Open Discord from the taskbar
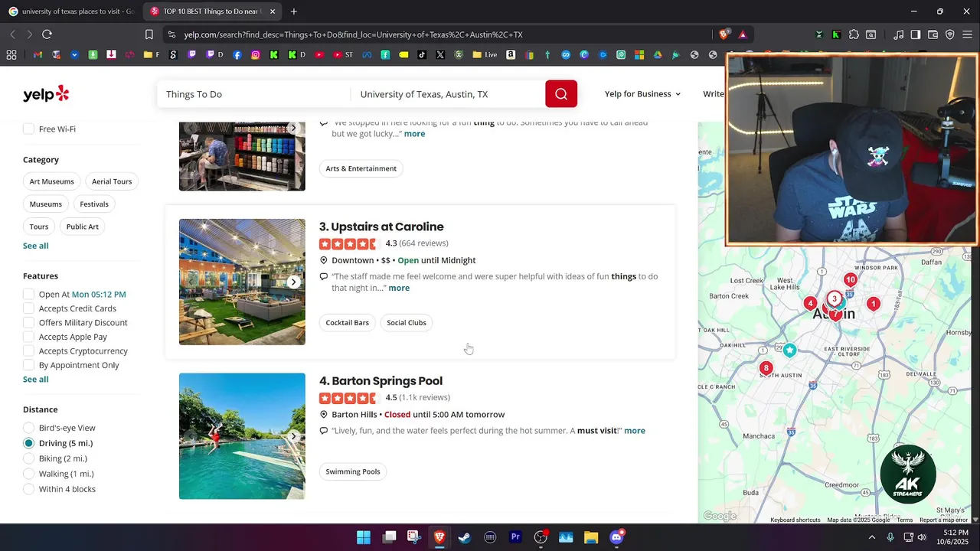The width and height of the screenshot is (980, 551). point(616,537)
